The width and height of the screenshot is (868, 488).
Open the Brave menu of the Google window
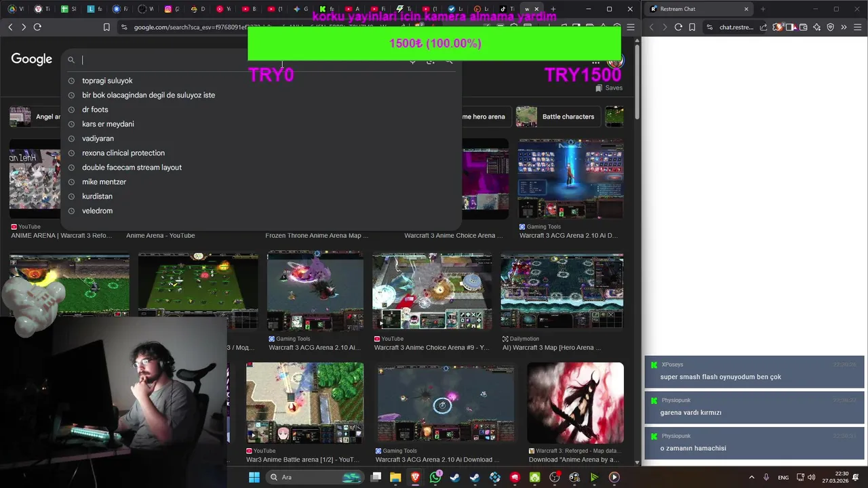pyautogui.click(x=630, y=27)
